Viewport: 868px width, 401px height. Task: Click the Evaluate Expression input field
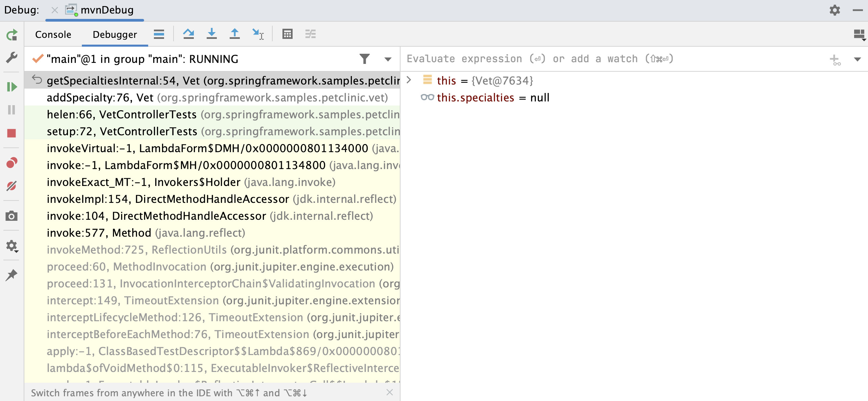pos(609,59)
